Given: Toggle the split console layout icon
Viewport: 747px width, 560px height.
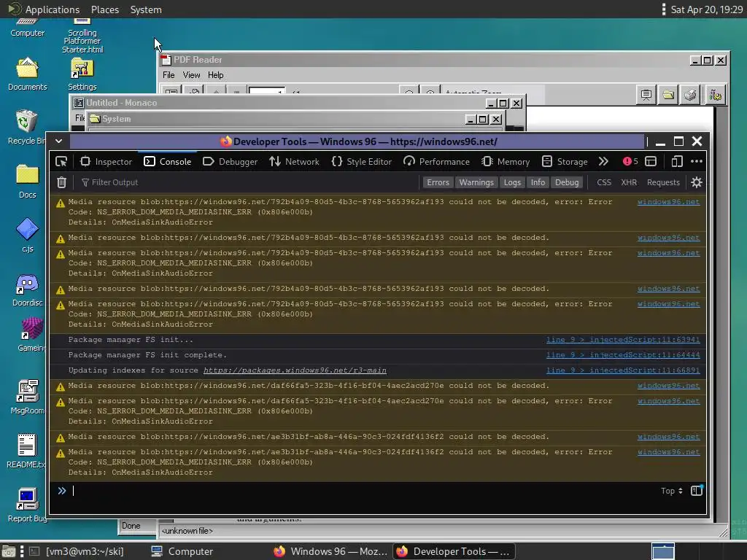Looking at the screenshot, I should 651,161.
